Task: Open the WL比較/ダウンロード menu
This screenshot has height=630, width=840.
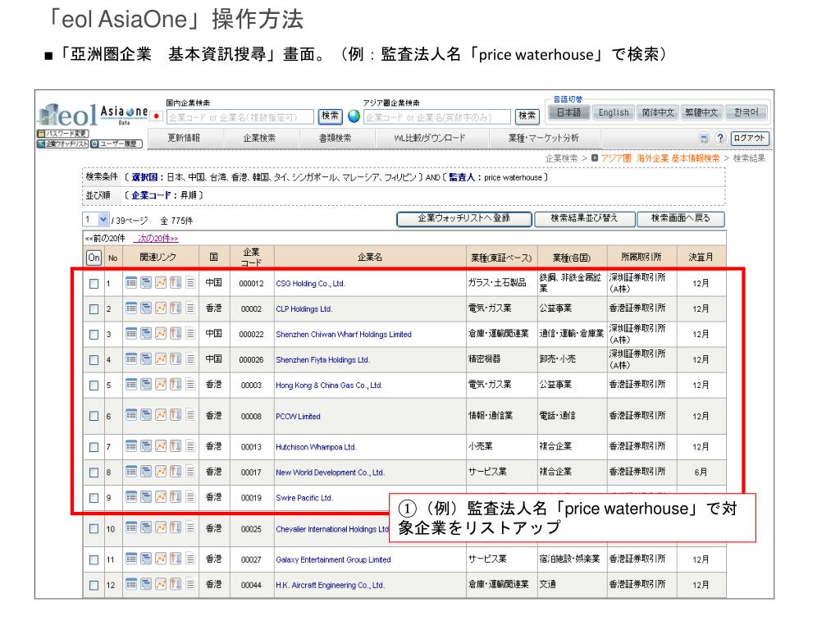Action: (430, 138)
